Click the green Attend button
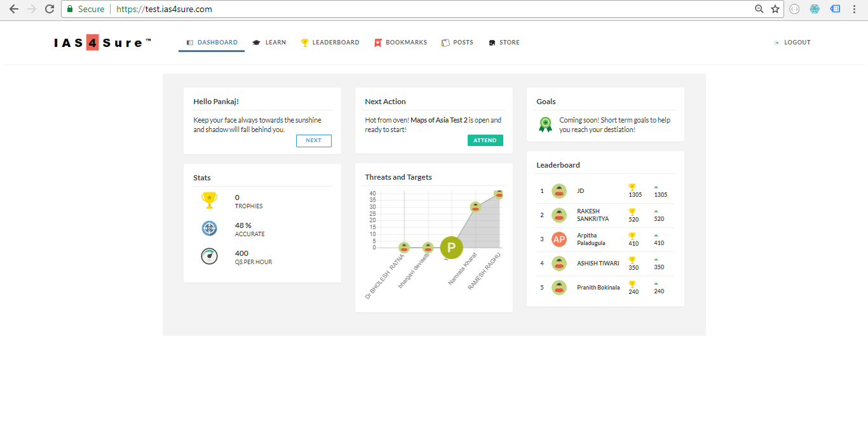 pos(485,140)
